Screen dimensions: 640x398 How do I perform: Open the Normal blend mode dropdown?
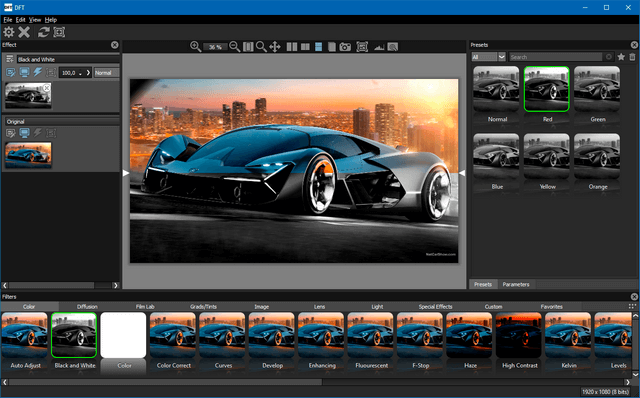[x=107, y=73]
